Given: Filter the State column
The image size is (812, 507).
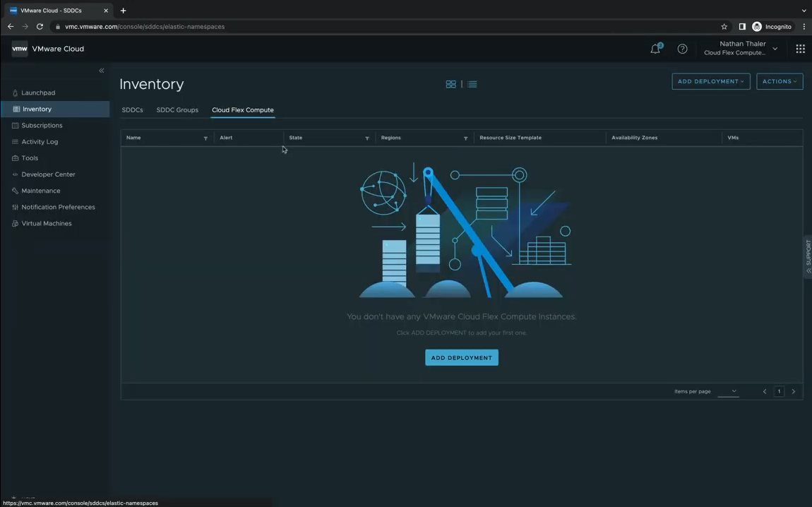Looking at the screenshot, I should pos(367,138).
